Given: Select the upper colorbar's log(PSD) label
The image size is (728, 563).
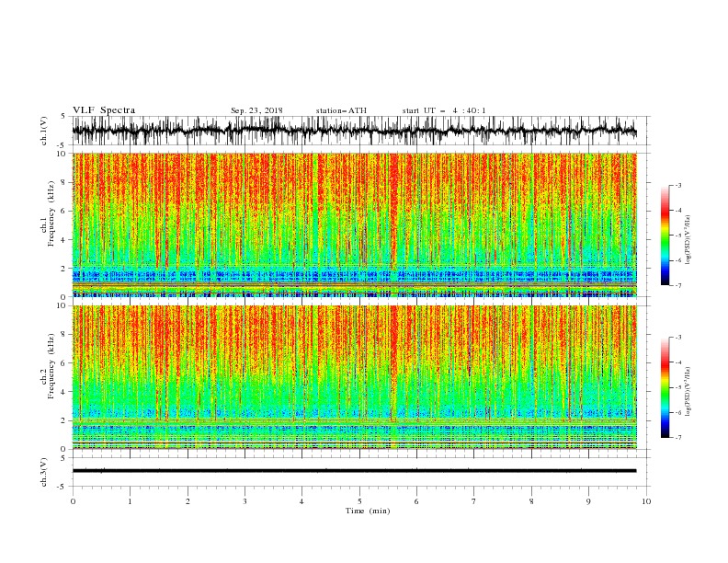Looking at the screenshot, I should pos(688,240).
